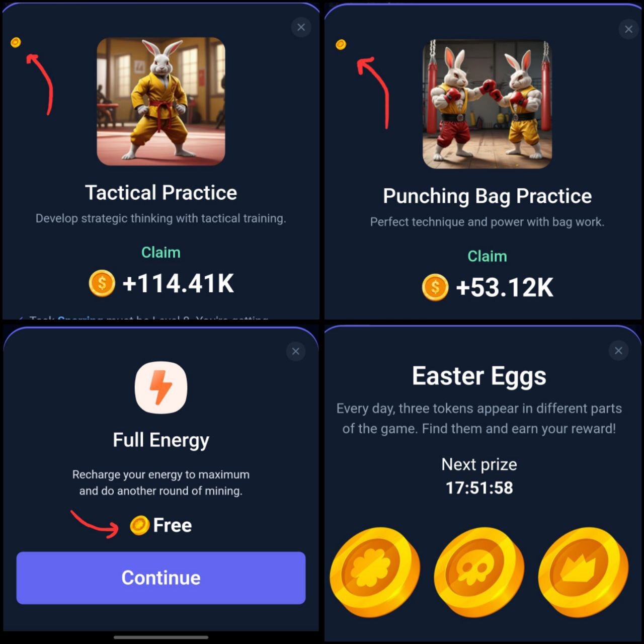Open the boxing rabbits image

pos(487,104)
